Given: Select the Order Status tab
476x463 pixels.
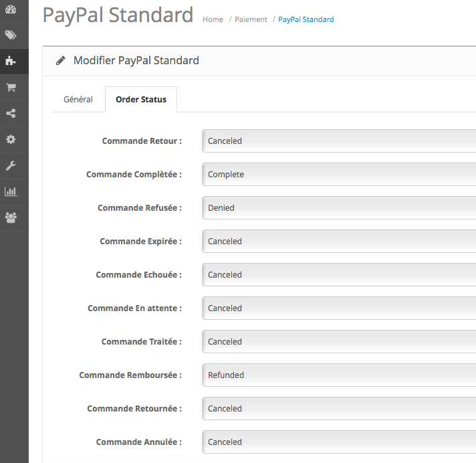Looking at the screenshot, I should 141,99.
